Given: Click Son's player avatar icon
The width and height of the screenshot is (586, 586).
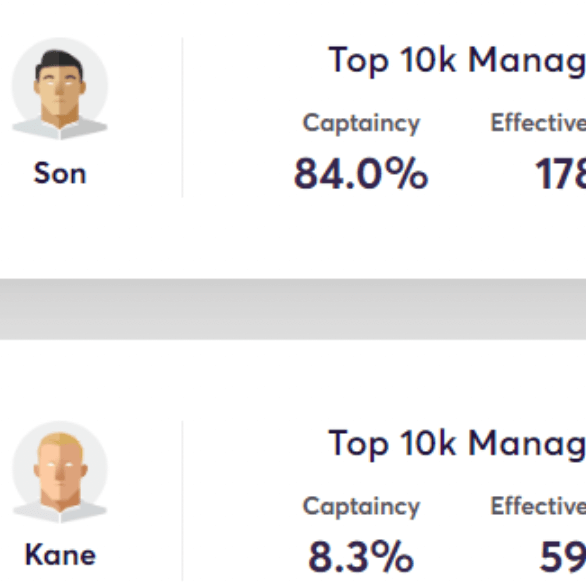Looking at the screenshot, I should pos(60,89).
